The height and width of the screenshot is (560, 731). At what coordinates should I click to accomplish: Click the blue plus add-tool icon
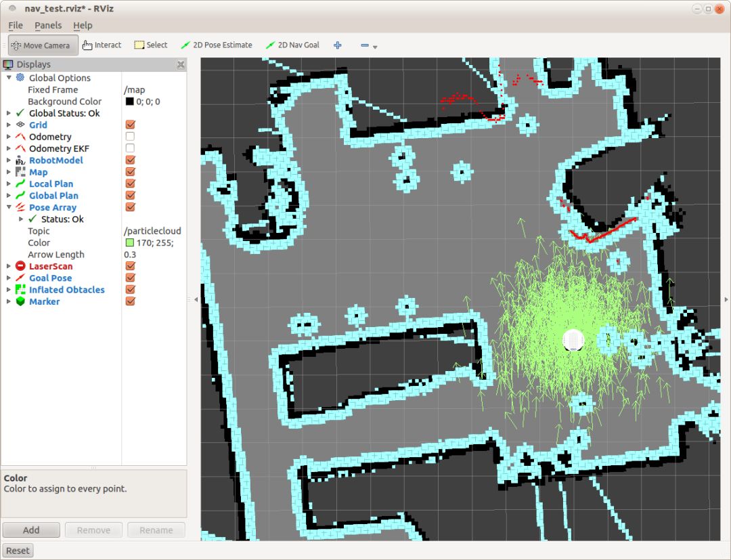(x=337, y=45)
